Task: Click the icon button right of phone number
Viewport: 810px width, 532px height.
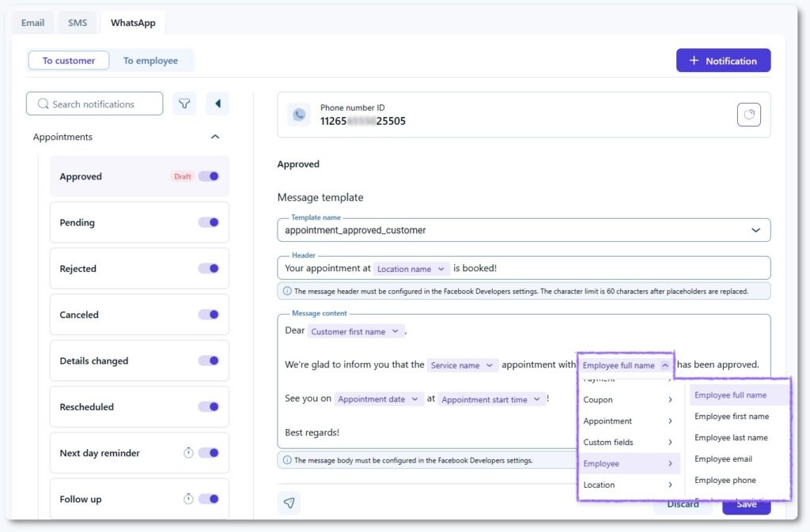Action: coord(748,115)
